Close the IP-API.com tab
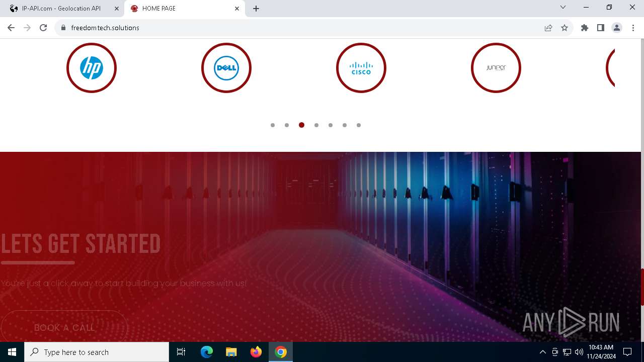Screen dimensions: 644x362 coord(117,9)
